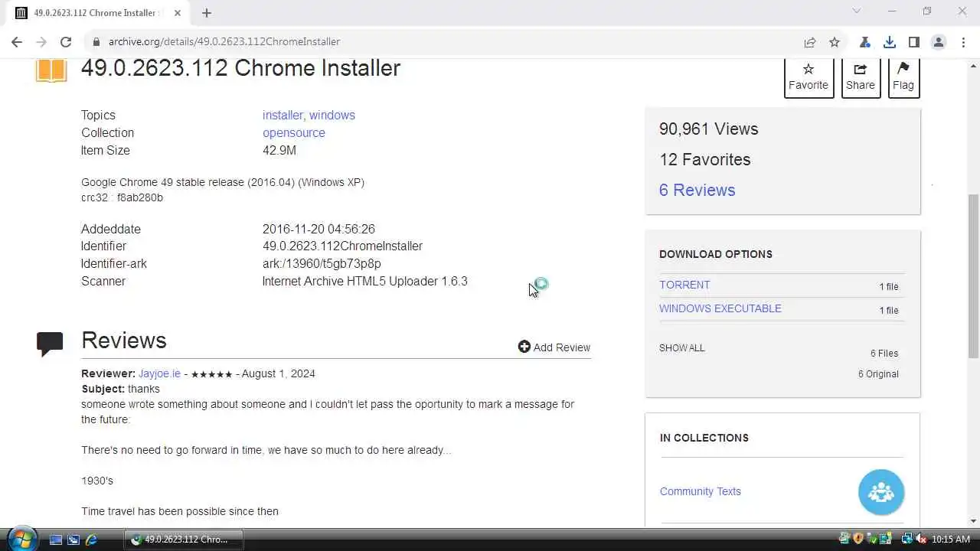Close the Chrome Installer tab

178,13
